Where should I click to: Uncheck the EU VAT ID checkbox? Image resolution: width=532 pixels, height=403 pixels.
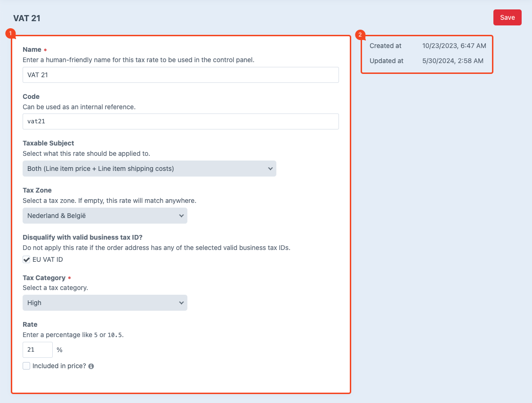pos(26,259)
